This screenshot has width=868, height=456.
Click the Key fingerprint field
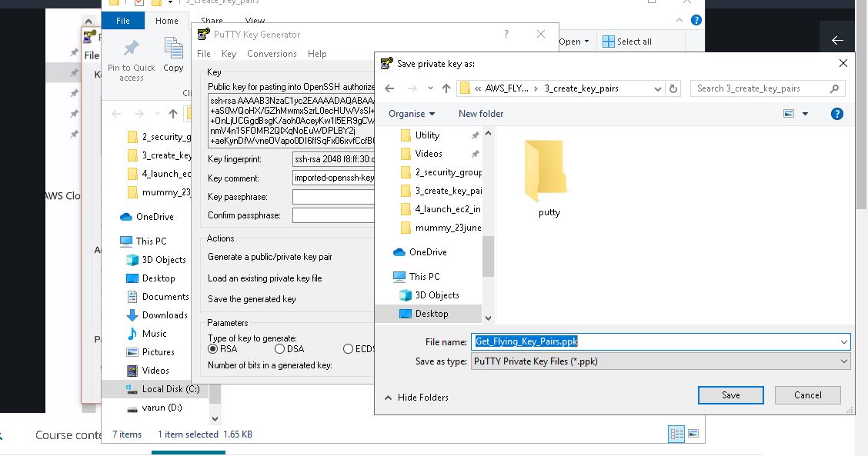click(x=333, y=159)
